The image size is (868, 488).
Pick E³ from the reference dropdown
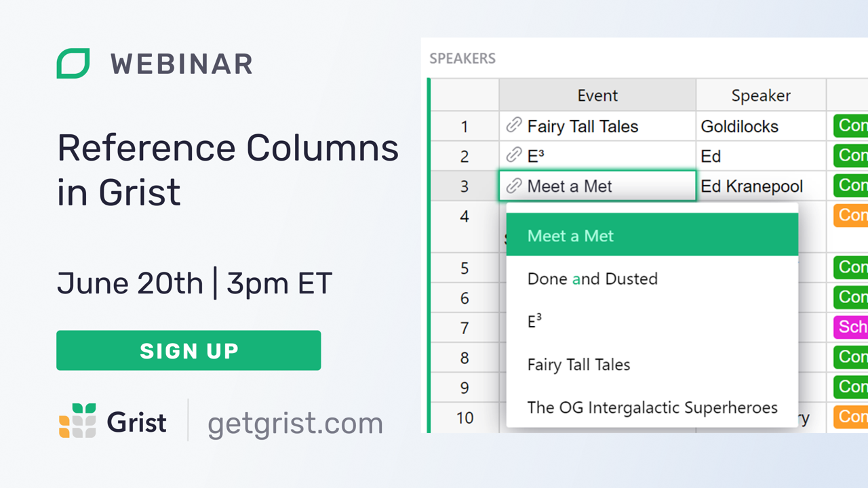click(x=533, y=321)
